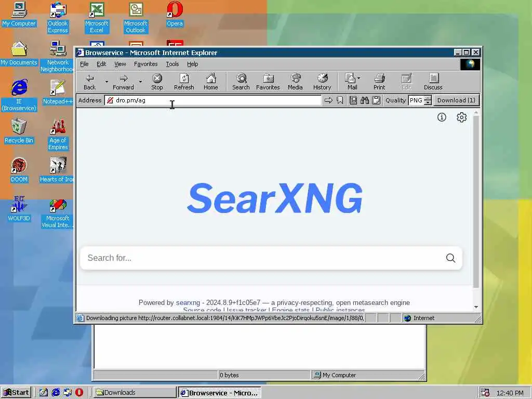532x399 pixels.
Task: Click the taskbar clock showing 12:40 PM
Action: (x=510, y=393)
